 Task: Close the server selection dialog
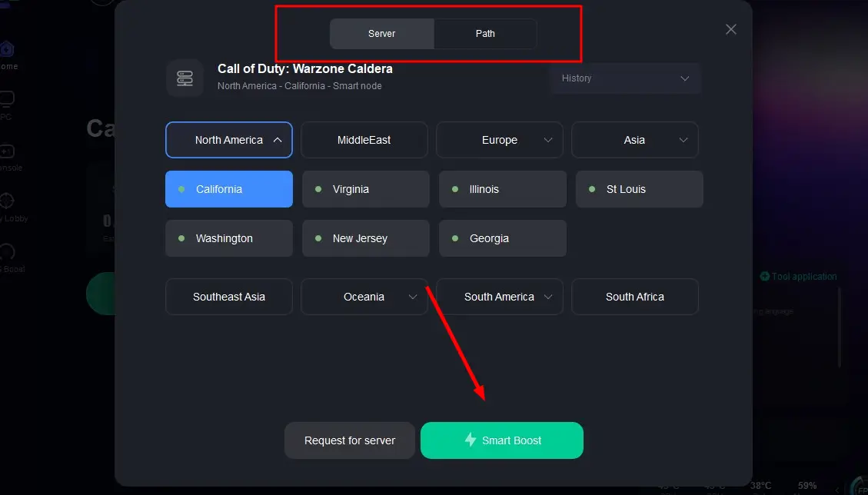731,29
